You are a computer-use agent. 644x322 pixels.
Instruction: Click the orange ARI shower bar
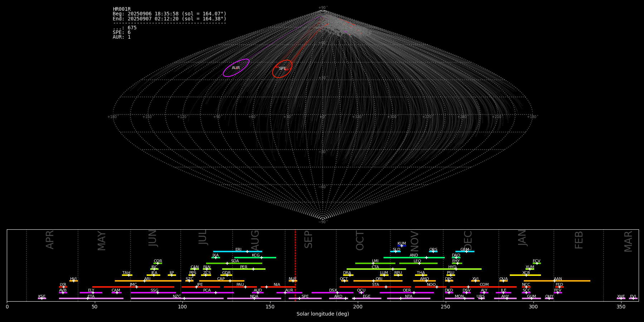[x=148, y=281]
